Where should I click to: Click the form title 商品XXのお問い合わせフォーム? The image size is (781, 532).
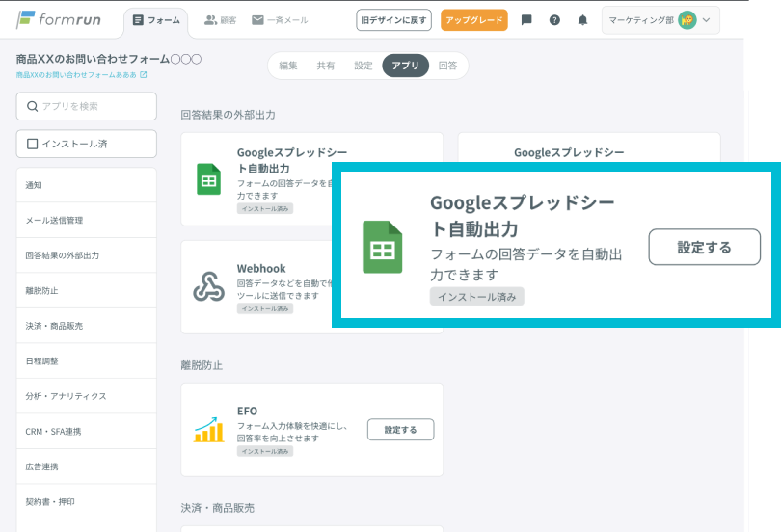(x=109, y=59)
